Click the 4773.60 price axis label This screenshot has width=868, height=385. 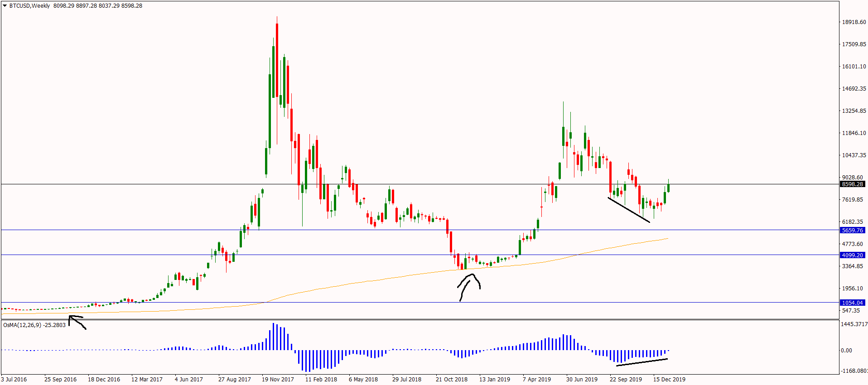[x=853, y=244]
